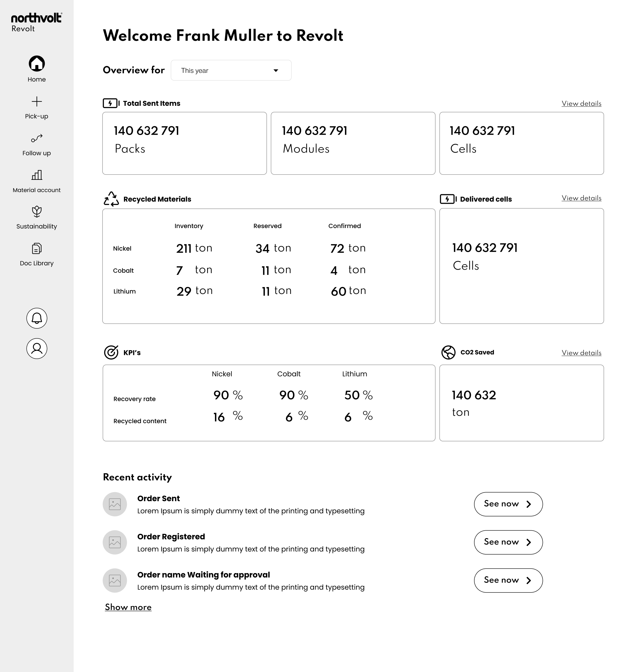View details for Total Sent Items
Screen dimensions: 624x672
[582, 103]
